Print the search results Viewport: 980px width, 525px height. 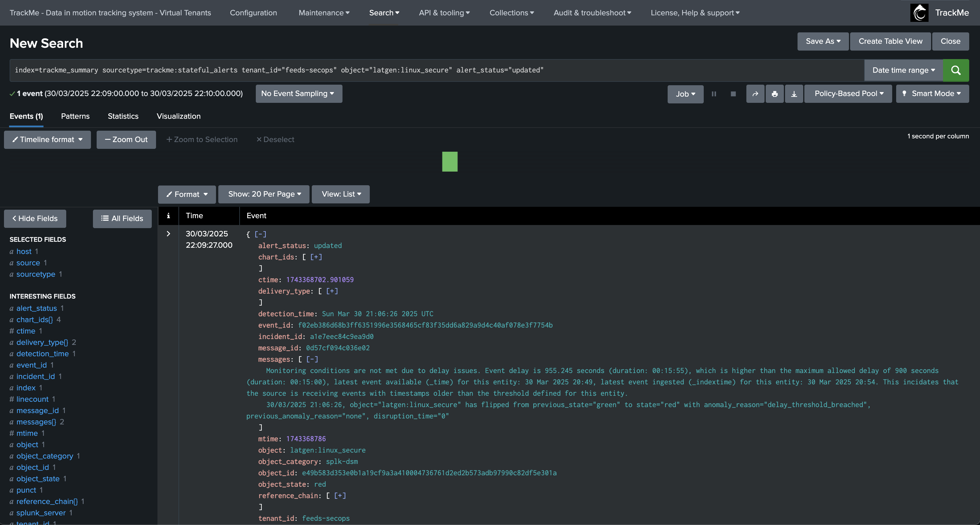(775, 94)
